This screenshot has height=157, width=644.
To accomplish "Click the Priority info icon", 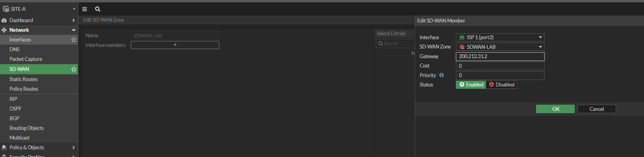I will [x=441, y=75].
